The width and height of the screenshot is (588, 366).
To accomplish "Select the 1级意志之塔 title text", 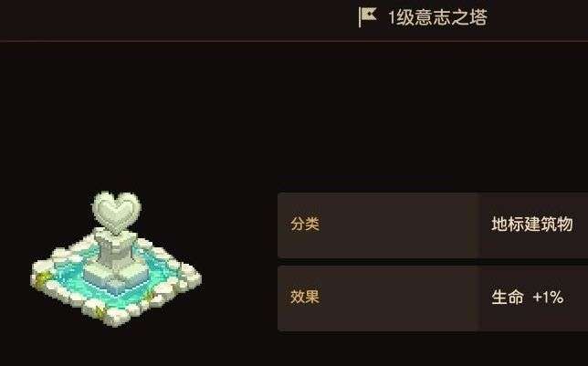I will (437, 17).
